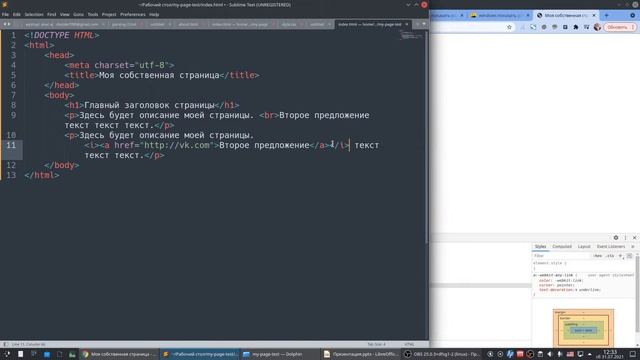Click the h1 heading line of code
The height and width of the screenshot is (360, 640).
(x=151, y=105)
